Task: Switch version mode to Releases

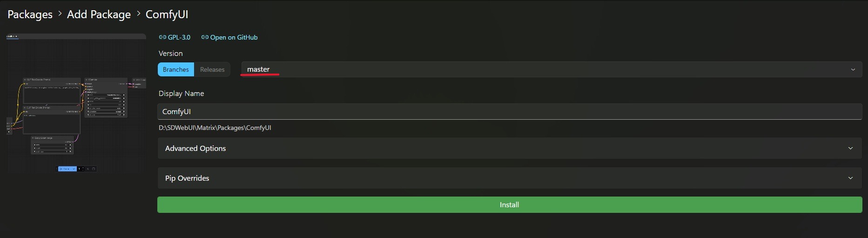Action: click(212, 69)
